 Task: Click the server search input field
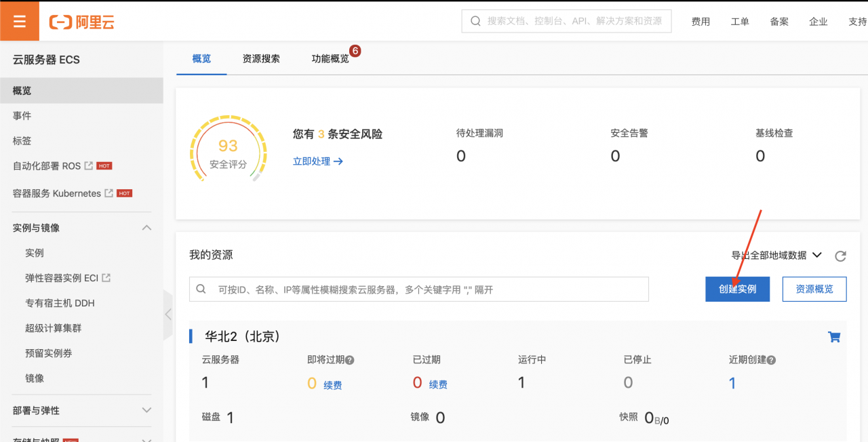418,289
